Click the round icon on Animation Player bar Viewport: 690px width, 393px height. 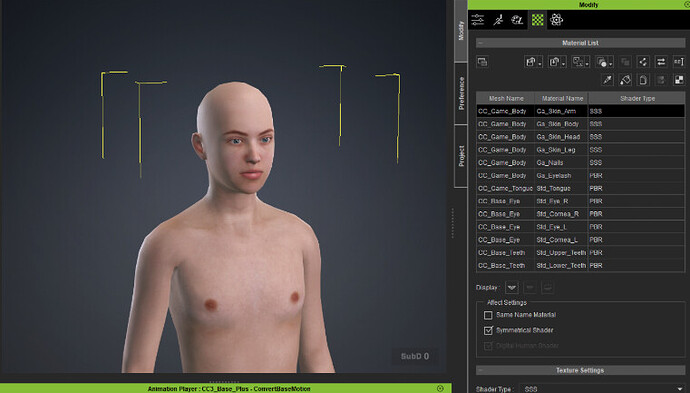tap(440, 388)
